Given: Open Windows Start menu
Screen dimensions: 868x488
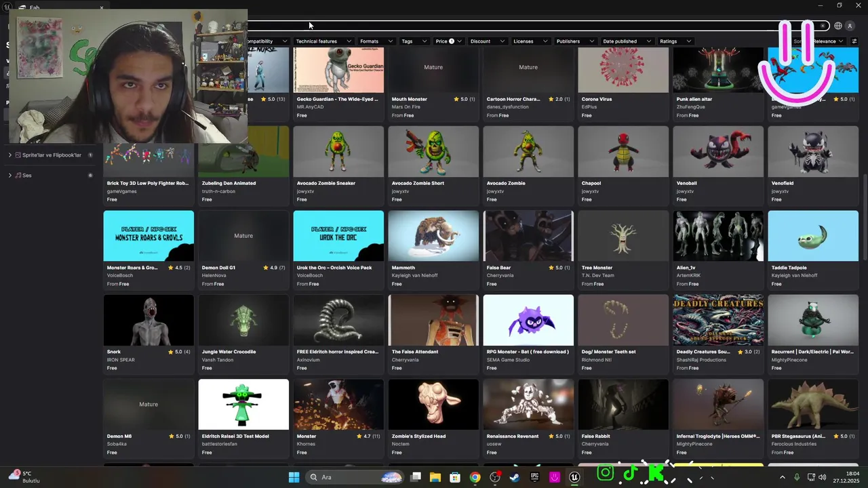Looking at the screenshot, I should [x=294, y=477].
